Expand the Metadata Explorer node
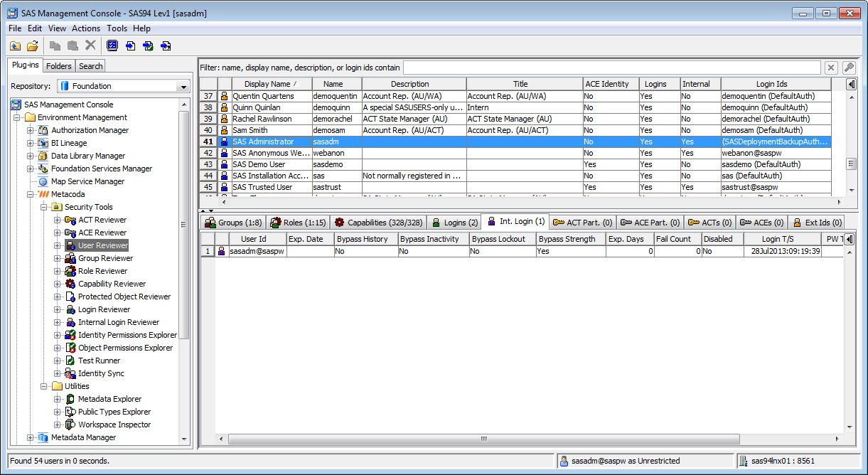Viewport: 868px width, 475px height. click(58, 399)
